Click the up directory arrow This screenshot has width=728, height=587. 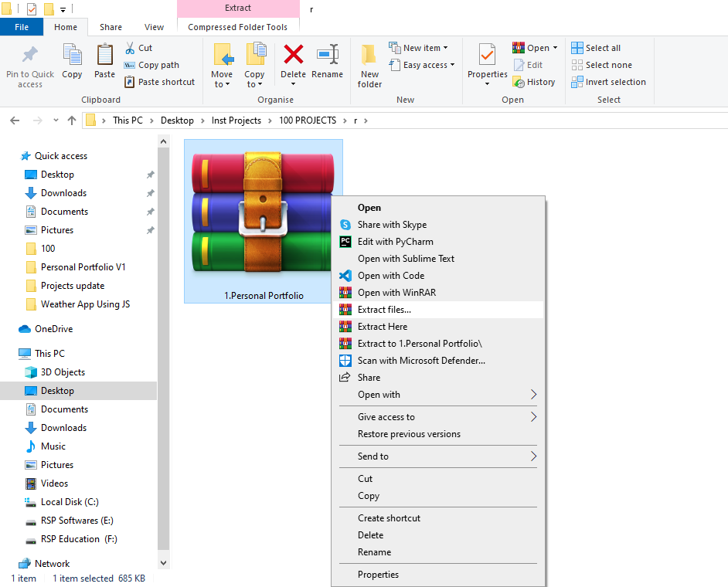(72, 120)
